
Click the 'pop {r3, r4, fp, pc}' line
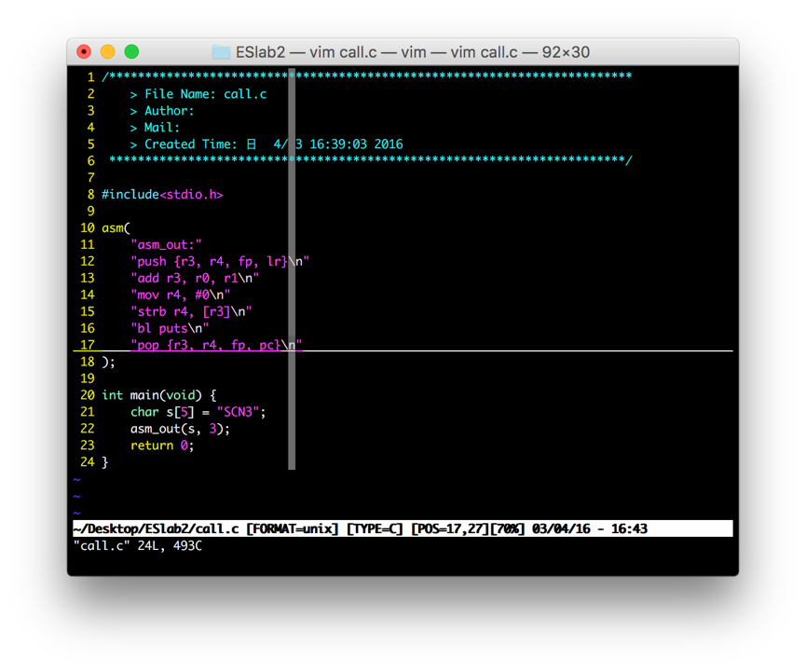click(216, 345)
